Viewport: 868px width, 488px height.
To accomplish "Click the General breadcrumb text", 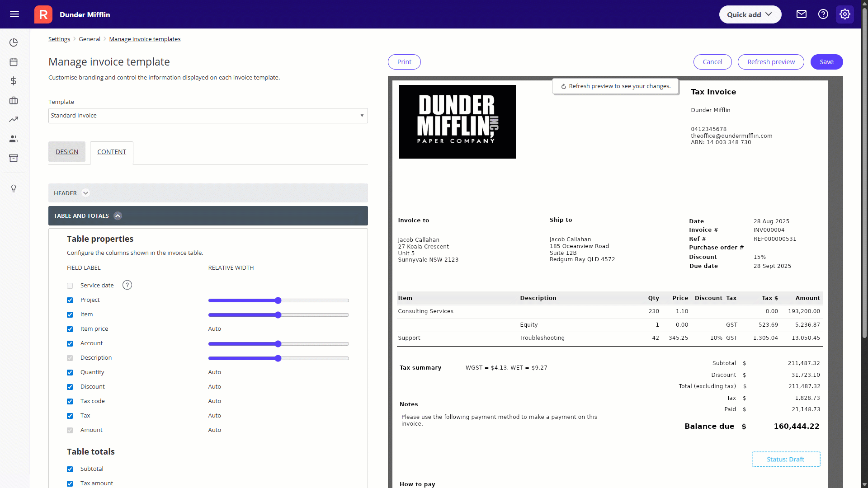I will [x=90, y=39].
